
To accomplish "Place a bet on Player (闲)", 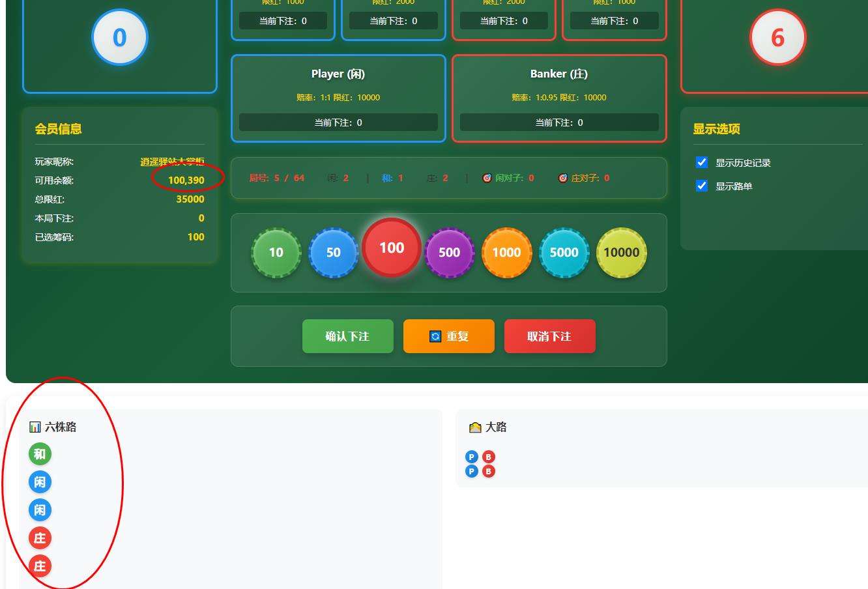I will point(338,98).
